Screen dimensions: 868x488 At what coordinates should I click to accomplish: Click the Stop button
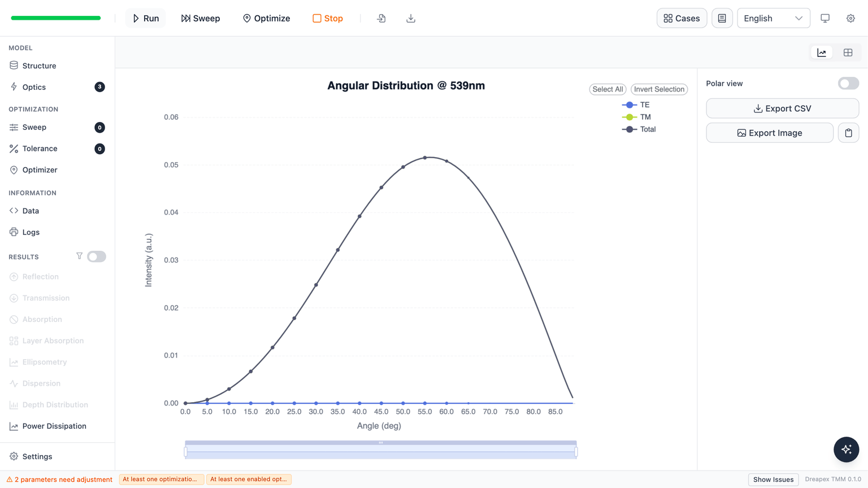click(x=328, y=18)
